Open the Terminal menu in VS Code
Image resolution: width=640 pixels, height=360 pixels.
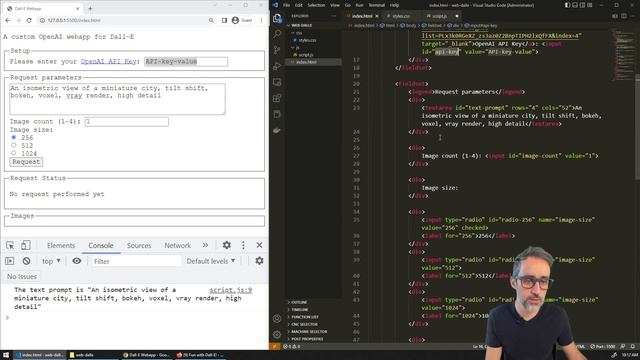376,5
